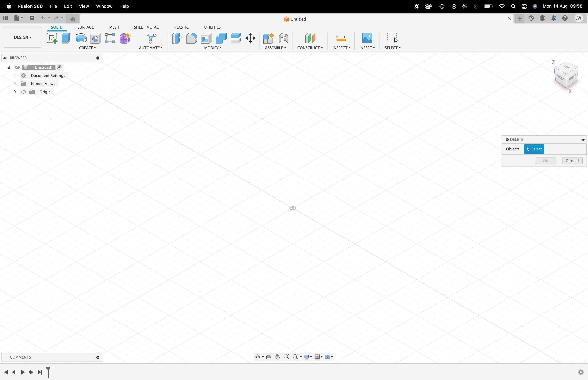Switch to the MESH tab

click(114, 27)
